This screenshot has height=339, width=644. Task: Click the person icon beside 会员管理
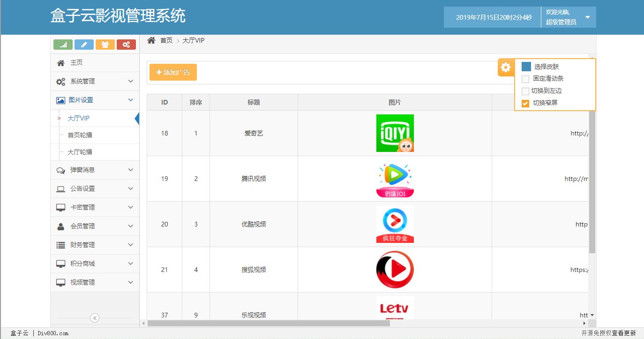tap(60, 226)
